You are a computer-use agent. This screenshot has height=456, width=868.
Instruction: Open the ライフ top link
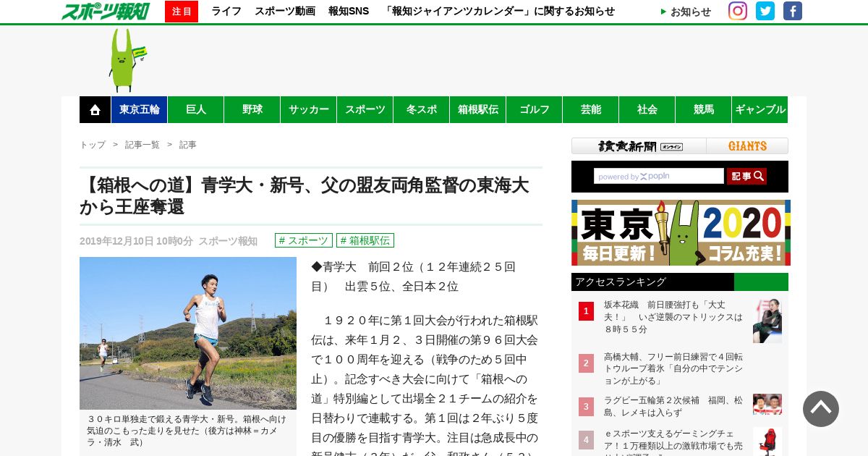[226, 12]
